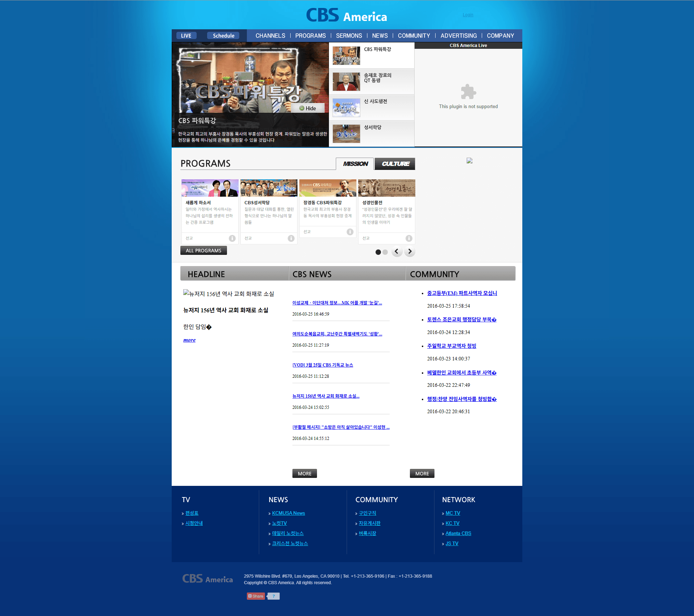This screenshot has width=694, height=616.
Task: Select the 신 사도행전 thumbnail
Action: point(346,107)
